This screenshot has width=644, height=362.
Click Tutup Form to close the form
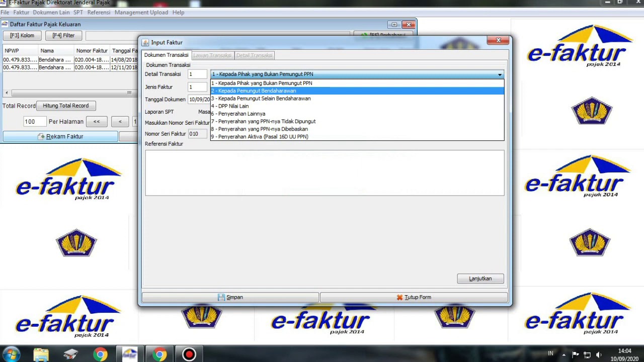pyautogui.click(x=414, y=297)
